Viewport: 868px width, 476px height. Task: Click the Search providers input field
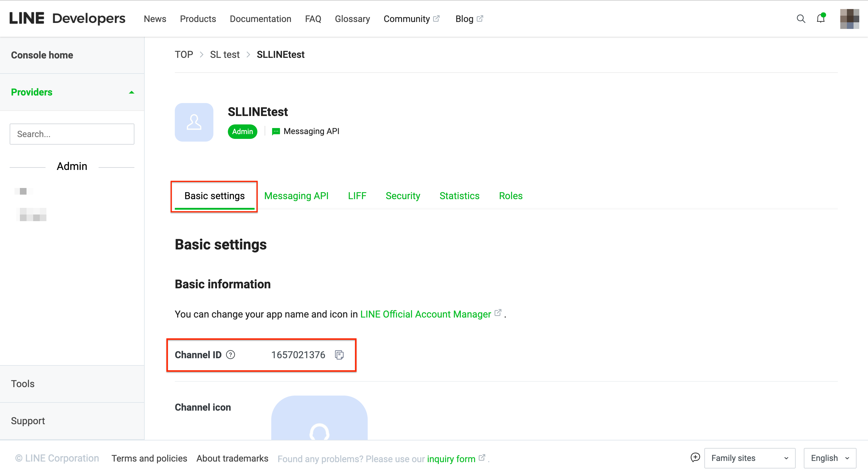(72, 134)
